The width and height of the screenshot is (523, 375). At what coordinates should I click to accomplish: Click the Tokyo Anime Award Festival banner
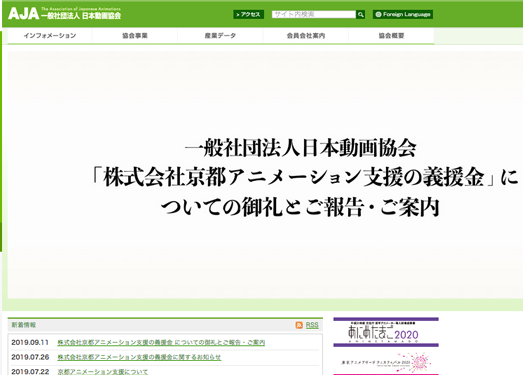(x=386, y=363)
